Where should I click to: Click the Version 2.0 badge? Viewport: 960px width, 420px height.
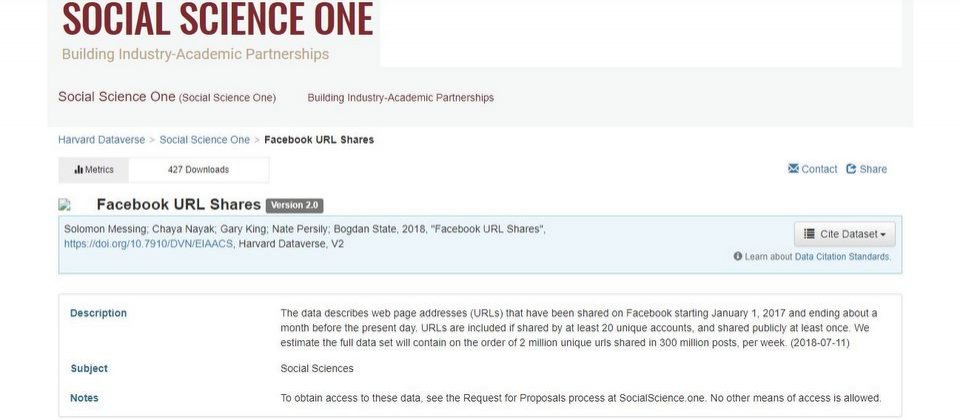(x=294, y=205)
